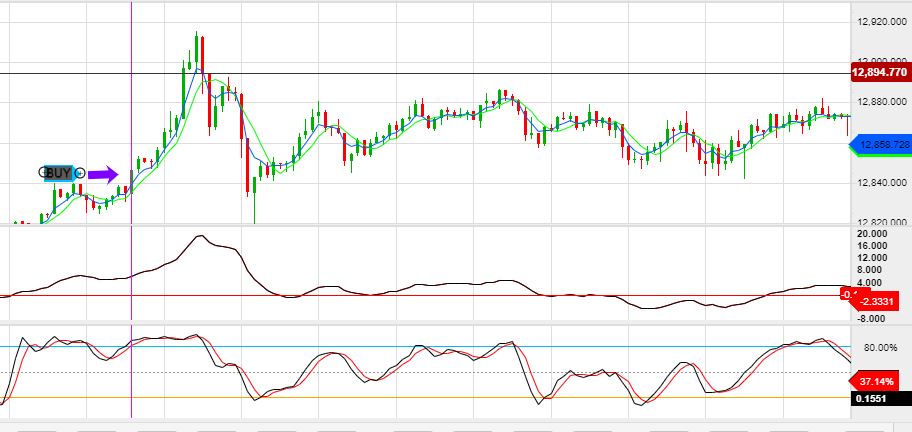This screenshot has width=912, height=432.
Task: Click the 20.000 momentum axis label
Action: pyautogui.click(x=873, y=233)
